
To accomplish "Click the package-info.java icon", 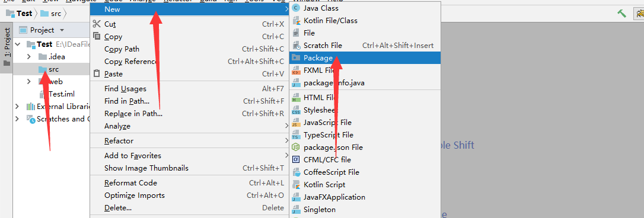I will [x=296, y=83].
